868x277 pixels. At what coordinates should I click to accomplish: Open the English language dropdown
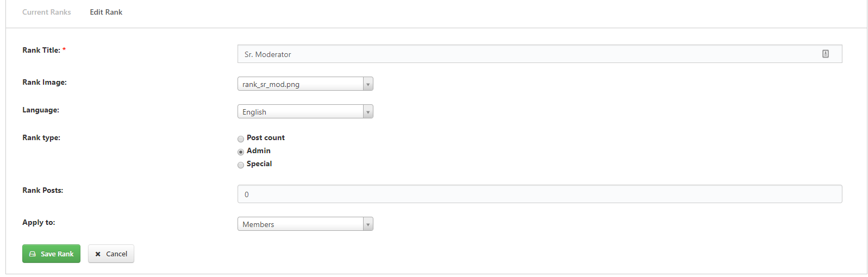pyautogui.click(x=305, y=111)
